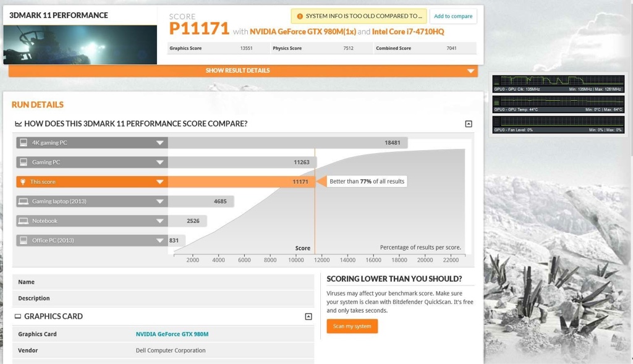This screenshot has width=633, height=364.
Task: Expand the Gaming PC dropdown arrow
Action: 160,163
